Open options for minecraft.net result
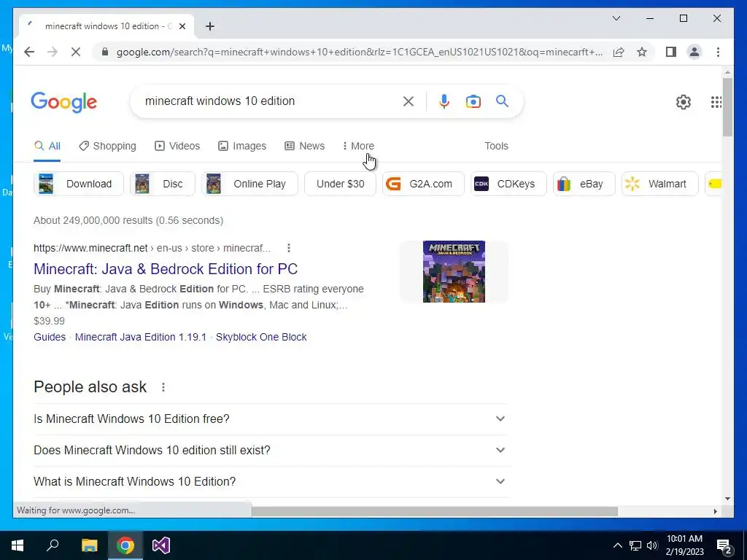Image resolution: width=747 pixels, height=560 pixels. point(289,248)
